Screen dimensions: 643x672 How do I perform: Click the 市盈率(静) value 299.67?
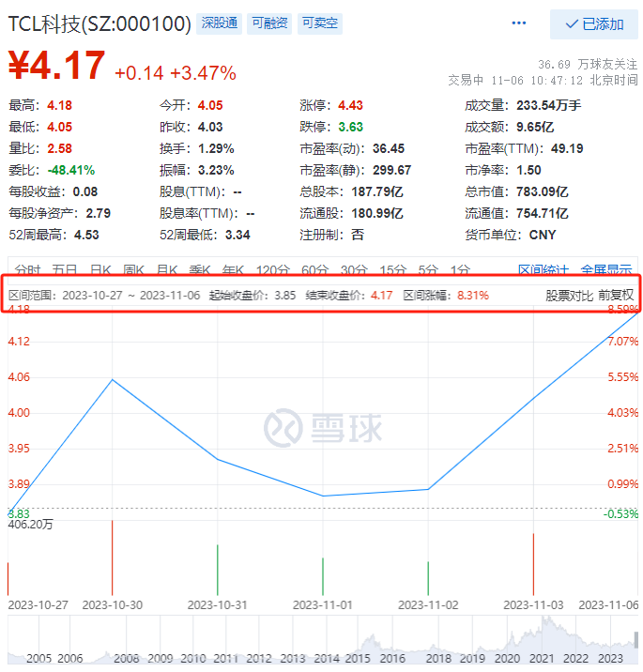[391, 170]
